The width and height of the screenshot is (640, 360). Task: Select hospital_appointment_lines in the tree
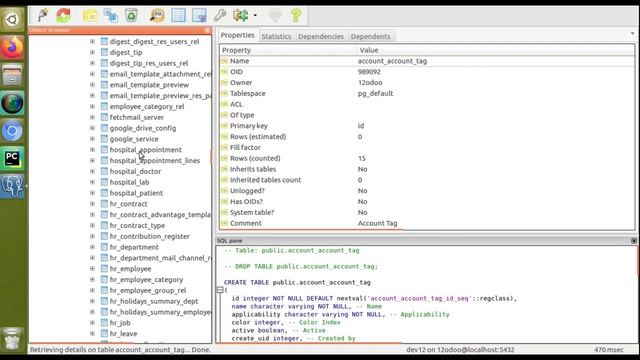(x=155, y=160)
